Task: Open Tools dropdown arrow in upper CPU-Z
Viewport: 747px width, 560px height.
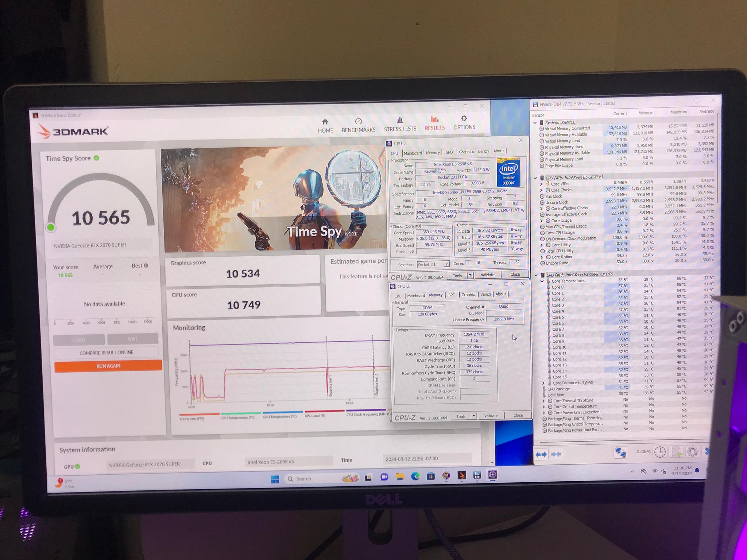Action: click(x=470, y=275)
